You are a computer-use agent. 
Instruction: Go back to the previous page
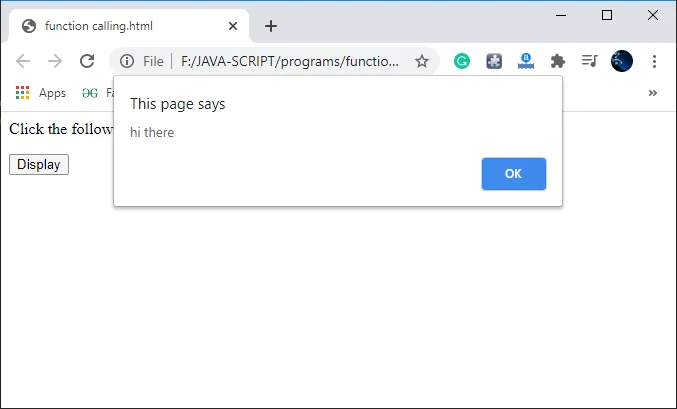23,61
